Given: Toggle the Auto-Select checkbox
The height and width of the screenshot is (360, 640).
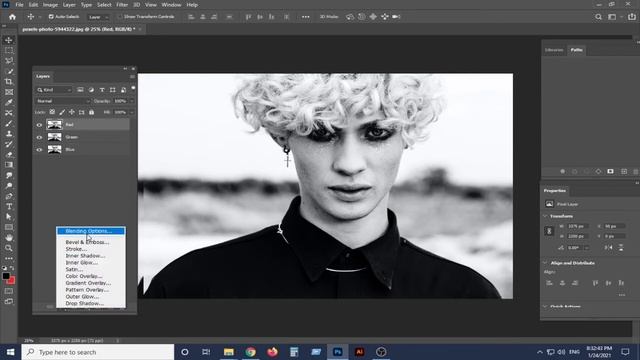Looking at the screenshot, I should click(x=51, y=17).
